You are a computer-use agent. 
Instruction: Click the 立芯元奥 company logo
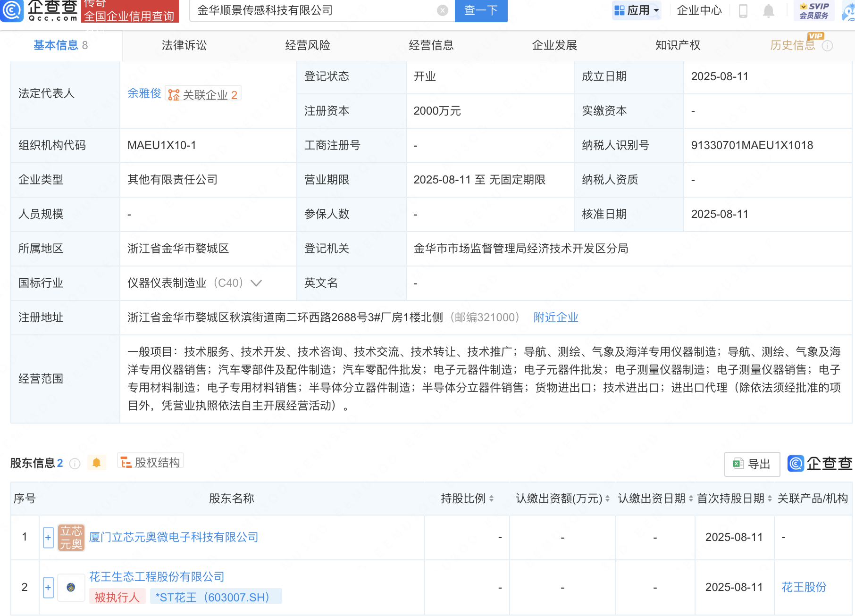pos(71,537)
